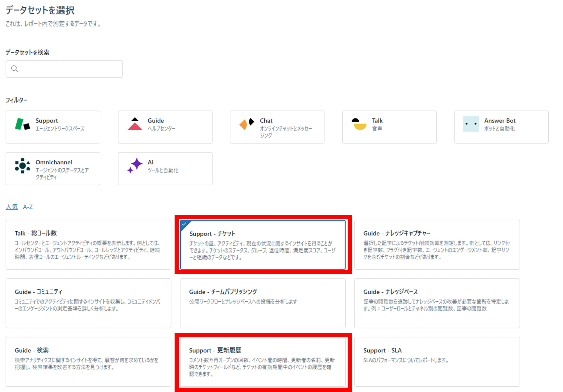This screenshot has height=392, width=563.
Task: Filter by Answer Bot ボットと自動化
Action: [501, 127]
